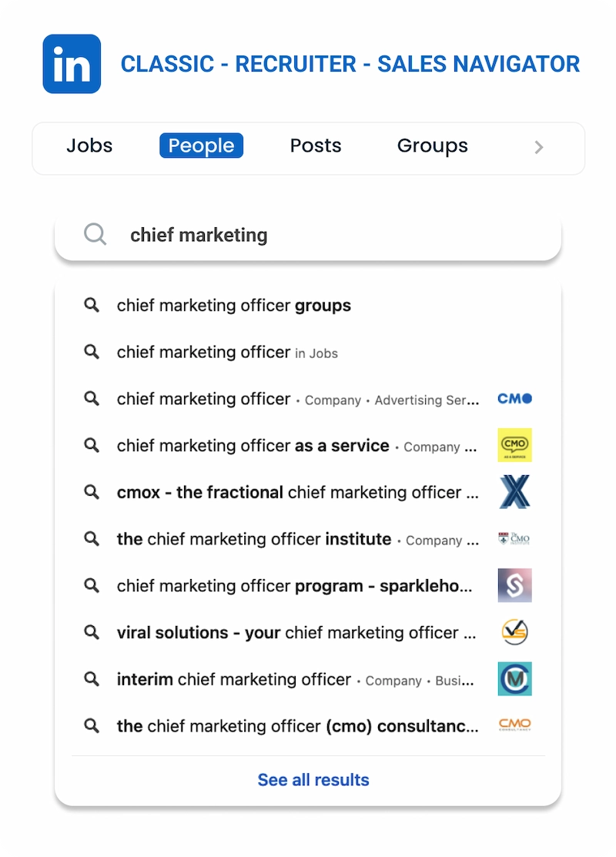Click the LinkedIn logo icon
This screenshot has height=857, width=616.
pyautogui.click(x=71, y=64)
